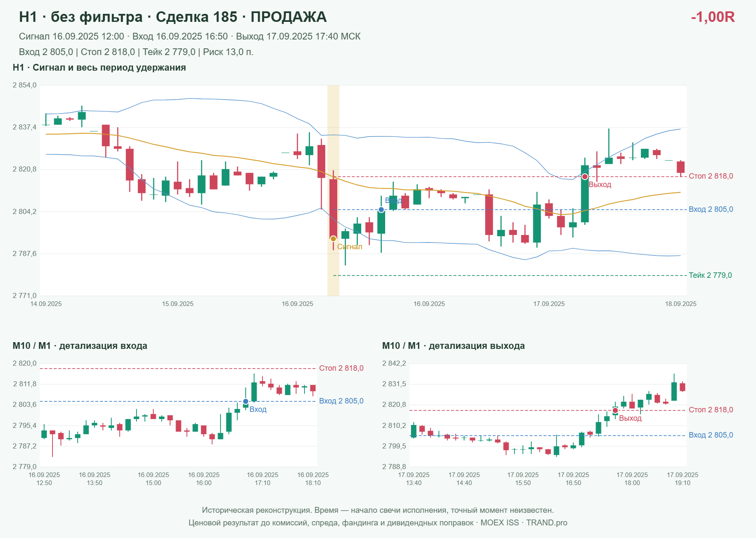Click 'Вход 2 805,0' label on entry detail chart
Image resolution: width=756 pixels, height=538 pixels.
coord(341,401)
